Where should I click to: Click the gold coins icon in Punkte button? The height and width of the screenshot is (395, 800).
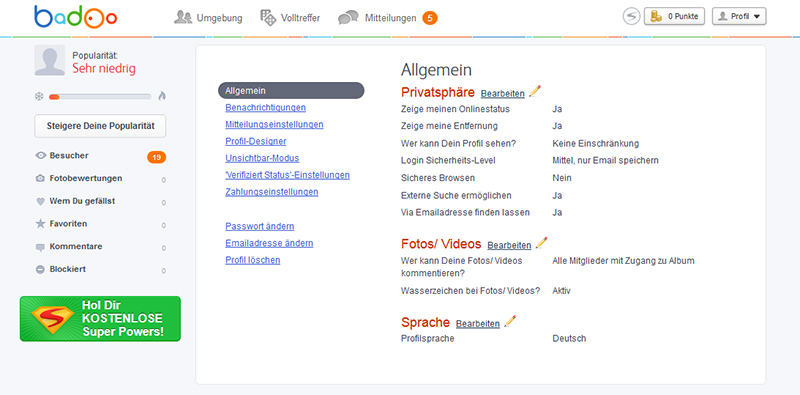point(657,16)
